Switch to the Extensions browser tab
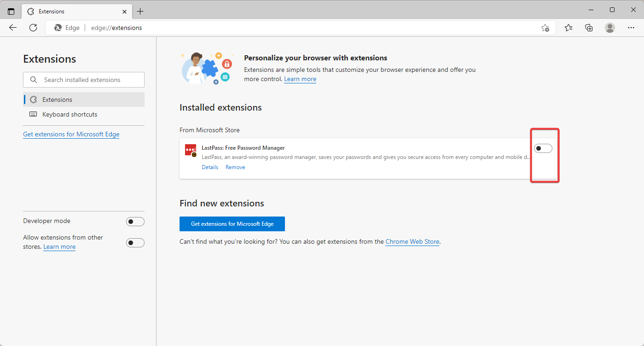The width and height of the screenshot is (644, 346). click(x=77, y=11)
